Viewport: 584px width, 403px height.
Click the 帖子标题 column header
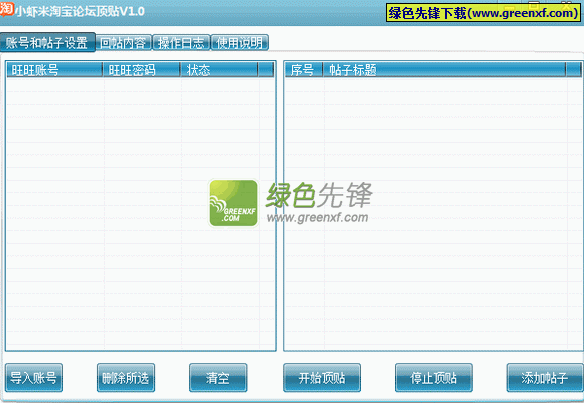(444, 70)
